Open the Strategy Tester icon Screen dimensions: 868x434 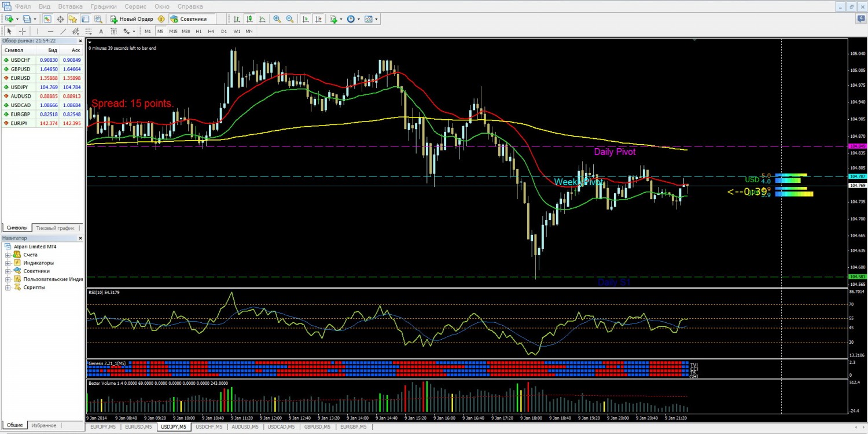pyautogui.click(x=98, y=19)
